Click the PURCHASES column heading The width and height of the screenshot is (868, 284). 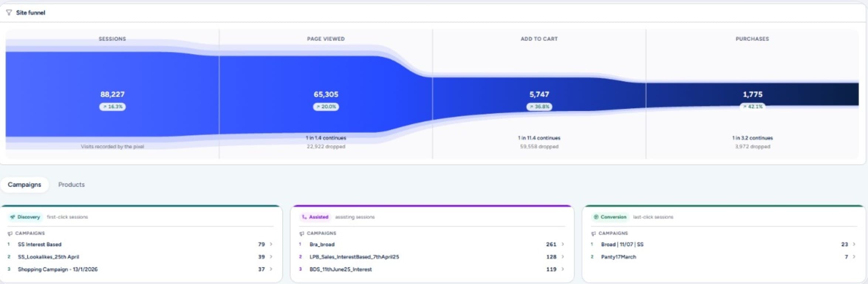[x=752, y=39]
